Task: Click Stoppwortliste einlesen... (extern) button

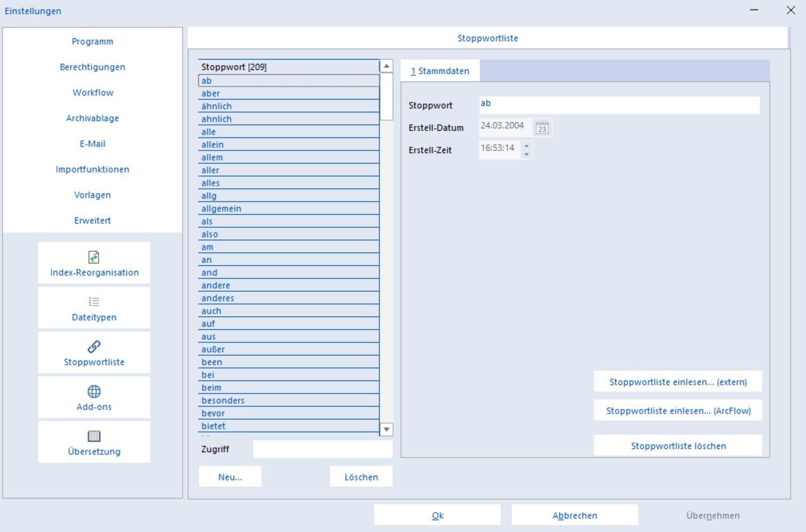Action: 678,382
